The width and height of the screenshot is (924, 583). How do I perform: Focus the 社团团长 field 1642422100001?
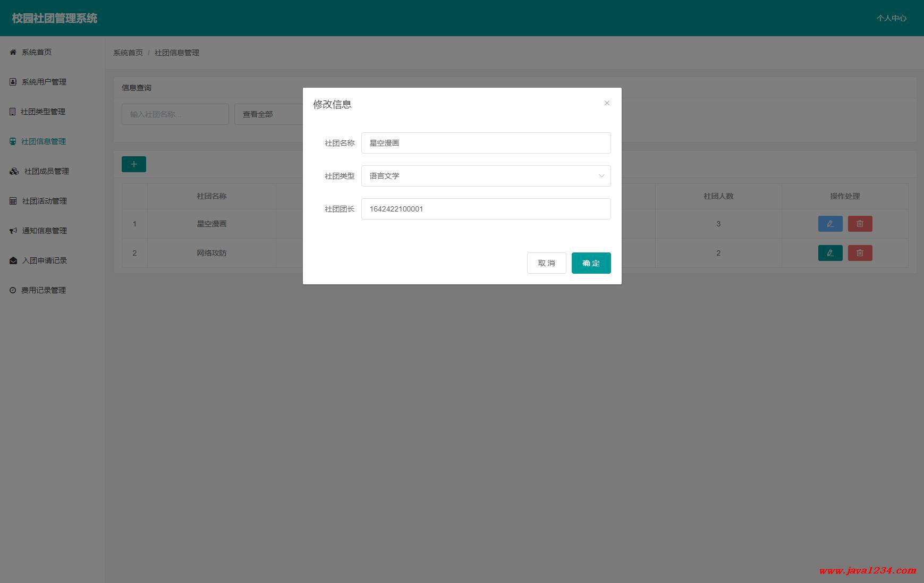coord(486,209)
